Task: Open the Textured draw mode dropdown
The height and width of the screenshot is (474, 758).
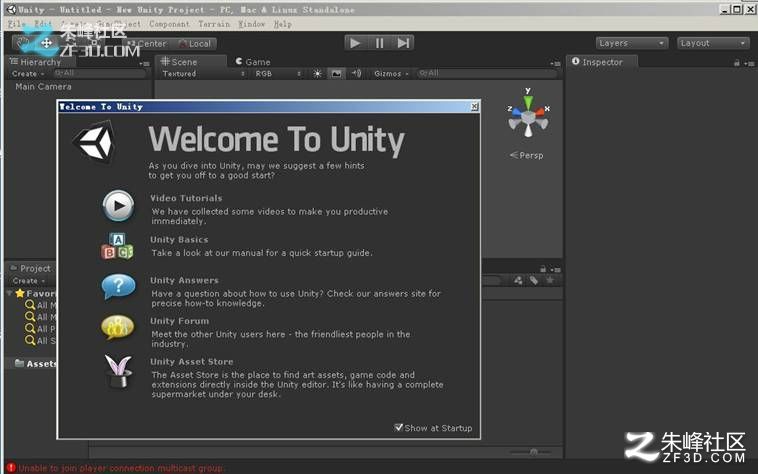Action: click(203, 73)
